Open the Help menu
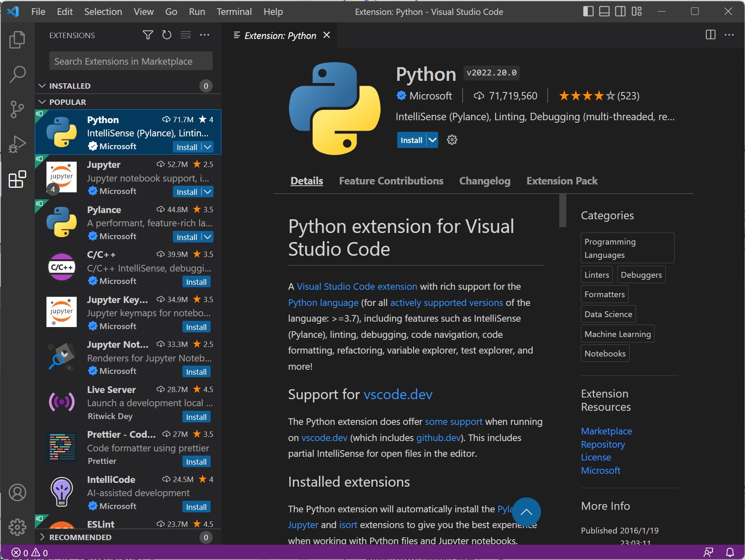 [273, 12]
